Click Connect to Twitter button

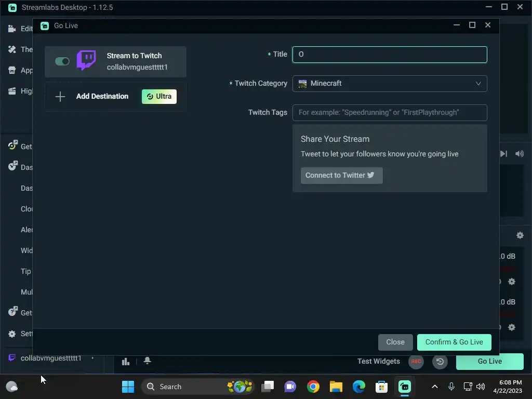point(342,176)
